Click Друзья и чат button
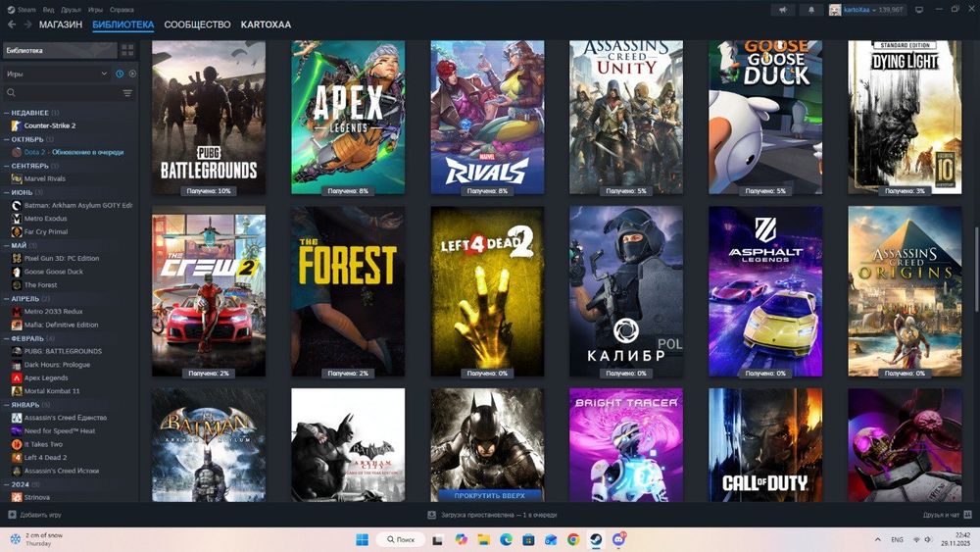Viewport: 980px width, 552px height. pyautogui.click(x=947, y=515)
